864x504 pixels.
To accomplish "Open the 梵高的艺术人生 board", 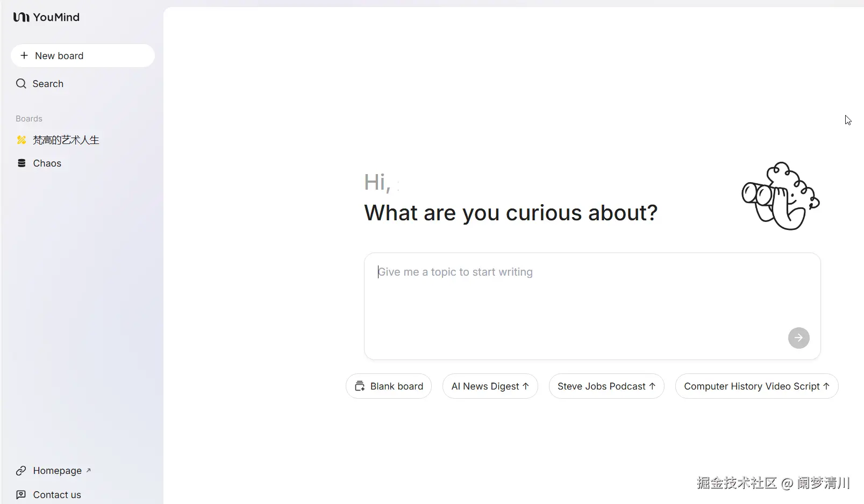I will (66, 140).
